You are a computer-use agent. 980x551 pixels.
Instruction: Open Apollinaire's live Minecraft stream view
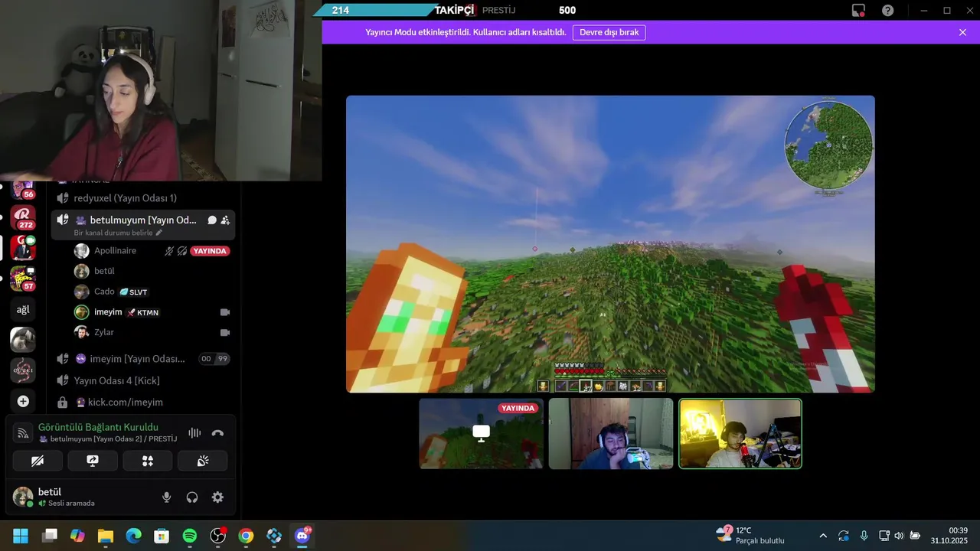coord(610,244)
